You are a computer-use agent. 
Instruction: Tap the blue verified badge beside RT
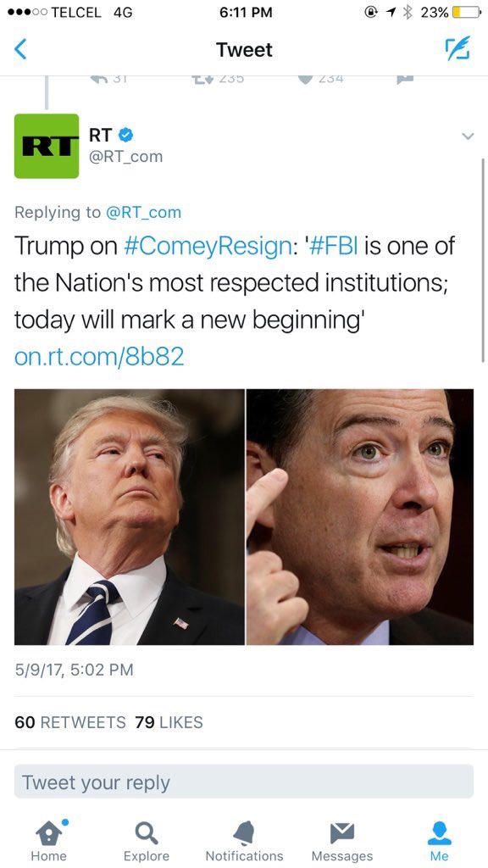[x=126, y=135]
